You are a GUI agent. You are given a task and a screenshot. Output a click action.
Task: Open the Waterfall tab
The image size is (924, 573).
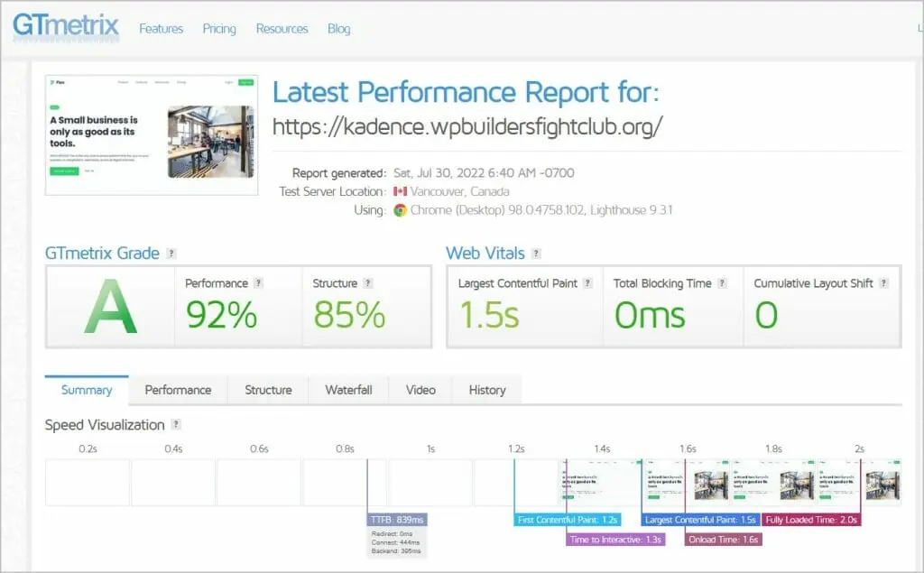click(348, 390)
